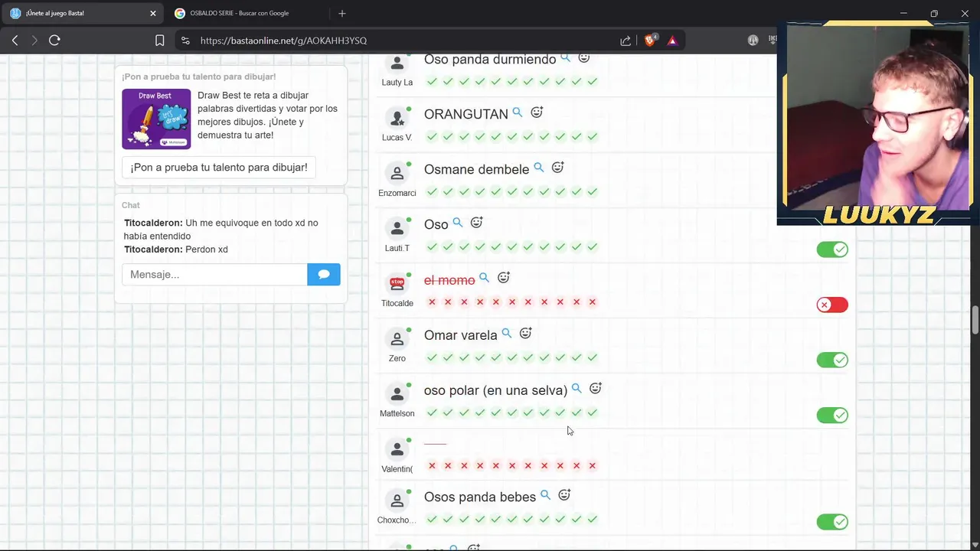Add emoji reaction to 'el momo'
980x551 pixels.
pos(504,278)
